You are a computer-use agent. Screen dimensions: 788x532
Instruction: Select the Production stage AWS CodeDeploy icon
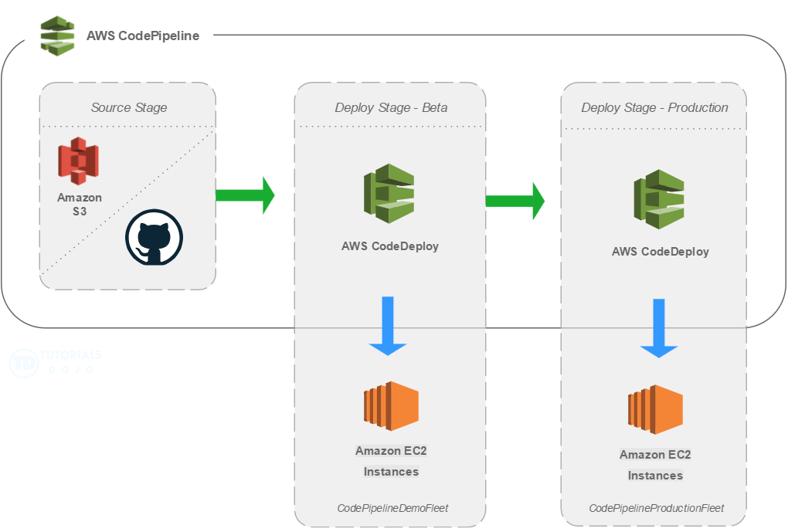point(659,199)
